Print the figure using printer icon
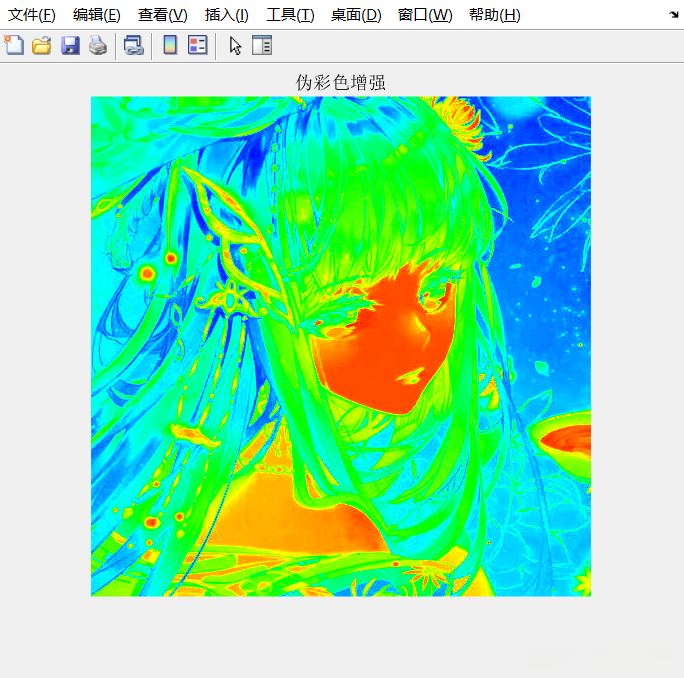Image resolution: width=684 pixels, height=678 pixels. point(98,45)
